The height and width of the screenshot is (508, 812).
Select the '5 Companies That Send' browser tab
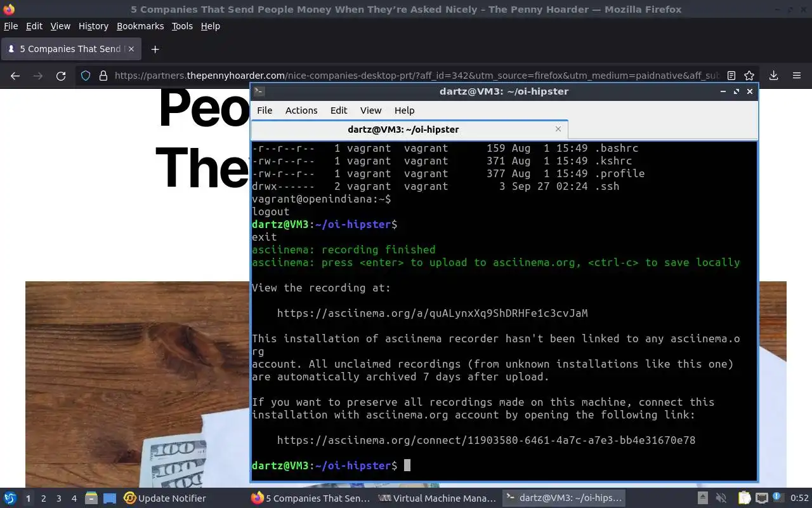click(x=71, y=49)
